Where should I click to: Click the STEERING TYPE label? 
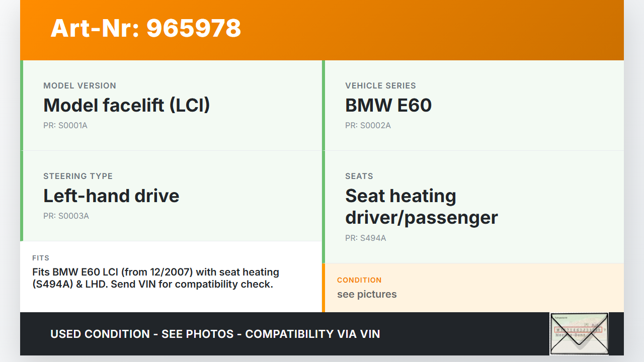tap(78, 176)
